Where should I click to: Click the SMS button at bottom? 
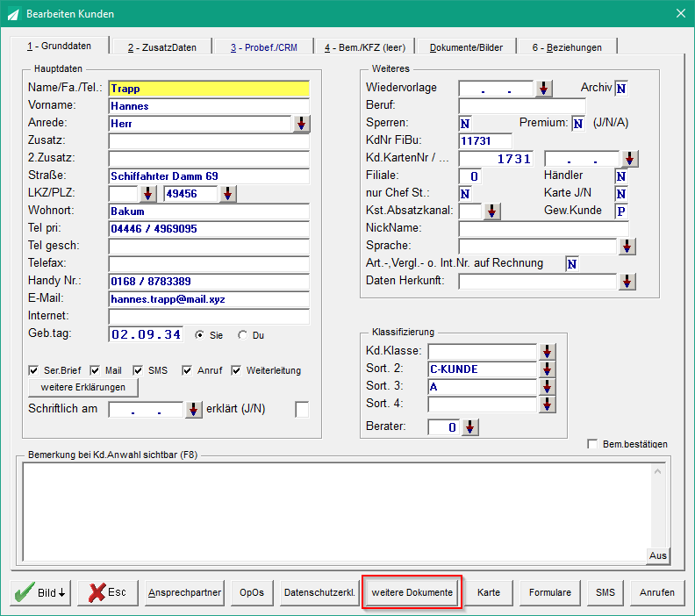(605, 592)
